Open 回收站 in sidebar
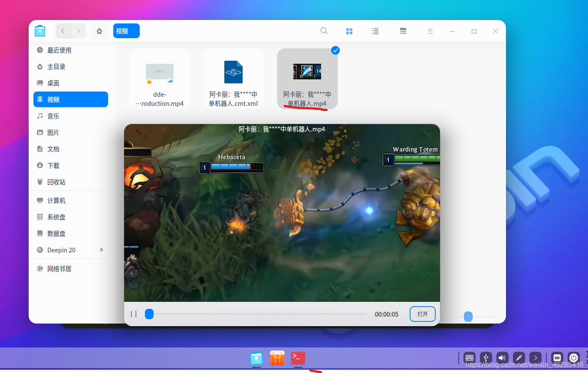The width and height of the screenshot is (588, 373). 71,182
